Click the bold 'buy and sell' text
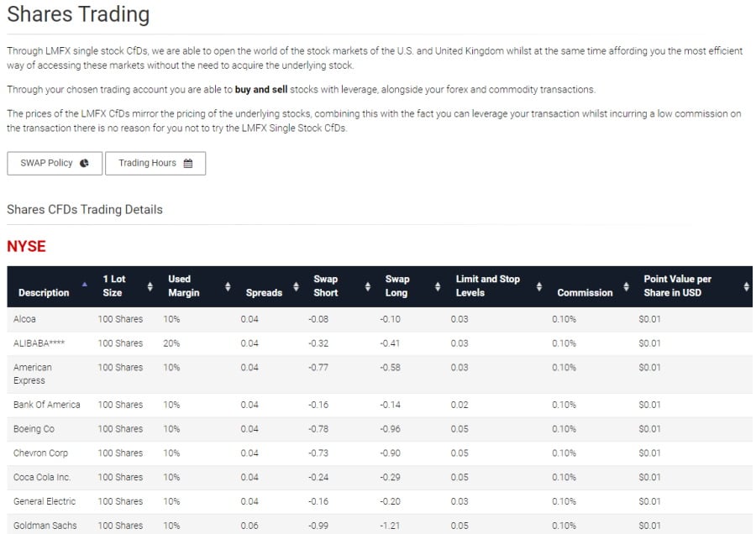Image resolution: width=756 pixels, height=534 pixels. [261, 90]
